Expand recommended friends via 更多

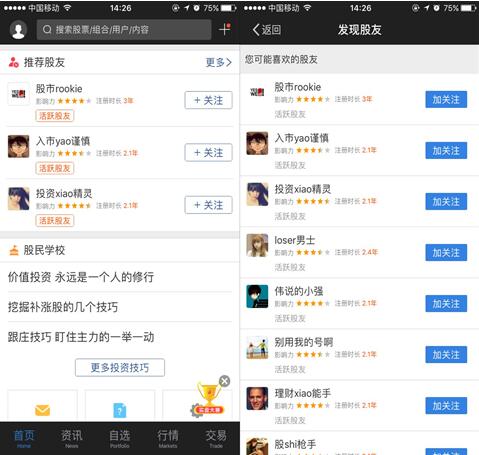(218, 62)
